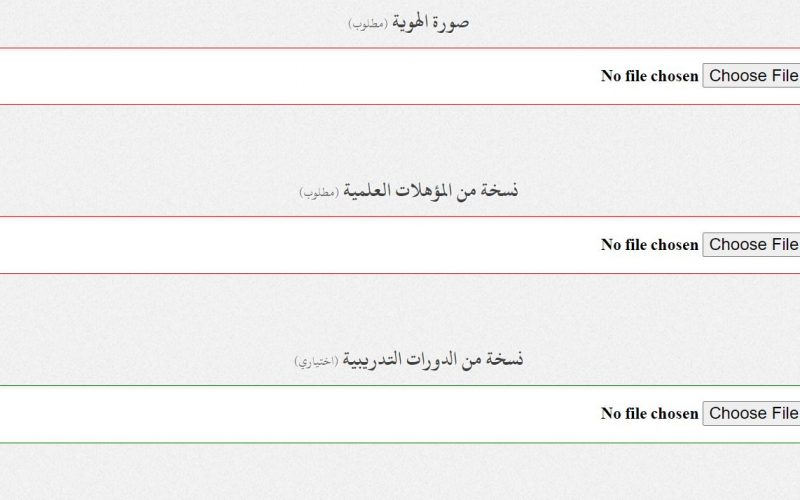Click the (مطلوب) tag beside صورة الهوية

(x=368, y=23)
